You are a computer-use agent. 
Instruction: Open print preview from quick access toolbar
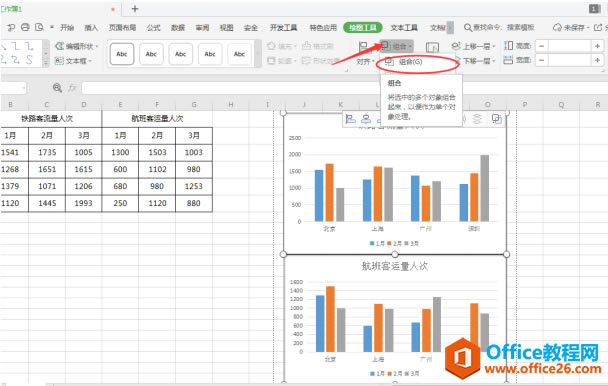pyautogui.click(x=39, y=27)
